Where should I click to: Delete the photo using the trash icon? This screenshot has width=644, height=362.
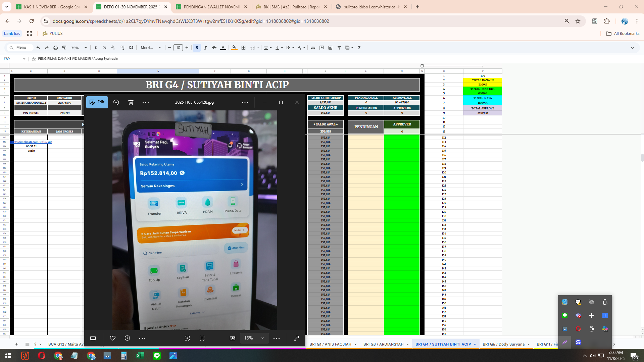click(x=131, y=102)
